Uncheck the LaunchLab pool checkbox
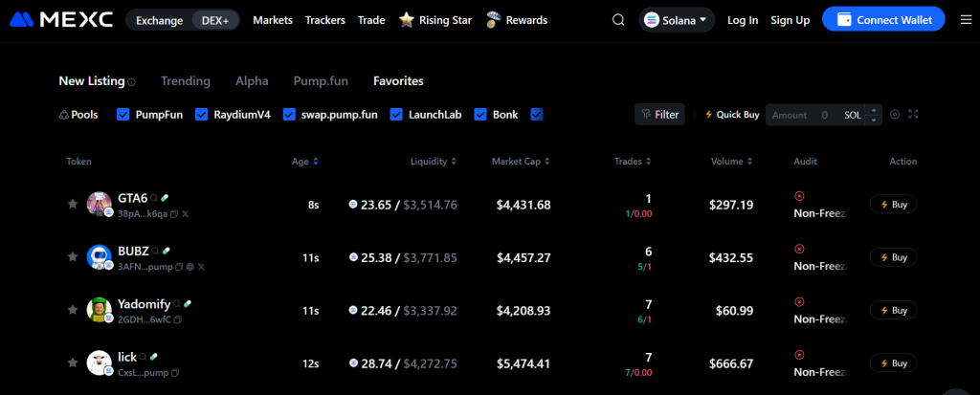This screenshot has width=980, height=395. tap(396, 115)
